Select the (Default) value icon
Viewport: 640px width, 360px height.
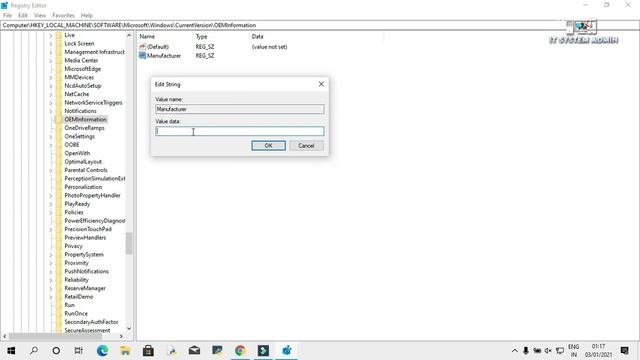pos(142,47)
